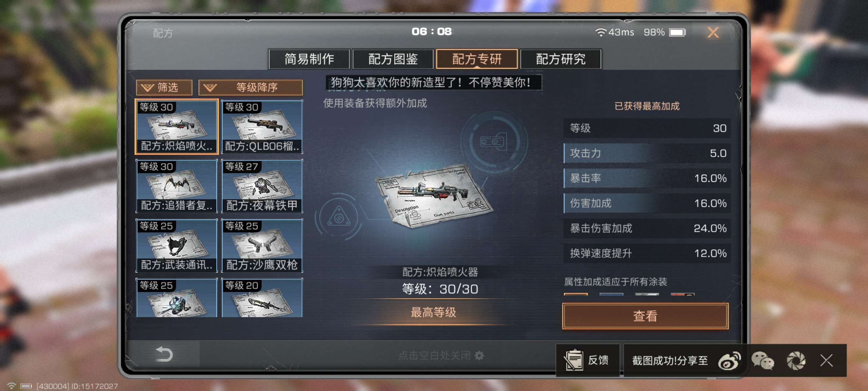The image size is (868, 391).
Task: Choose the 配方:沙鹰双枪 recipe card
Action: click(262, 245)
